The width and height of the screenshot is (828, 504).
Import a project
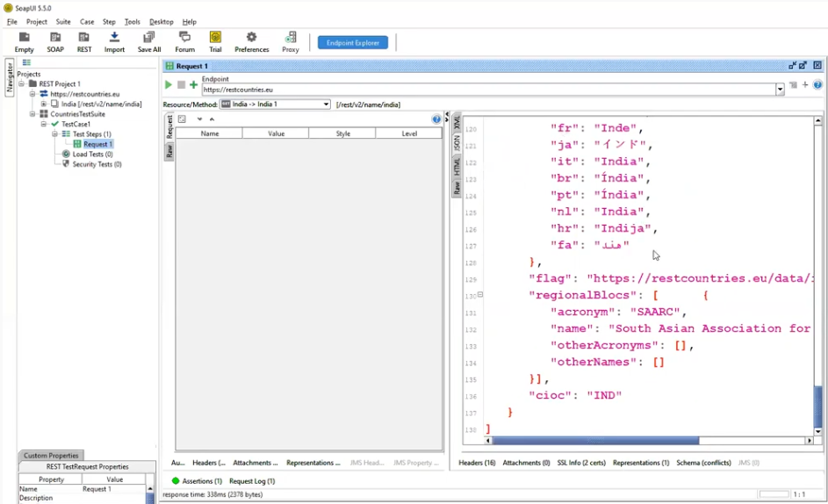(114, 42)
